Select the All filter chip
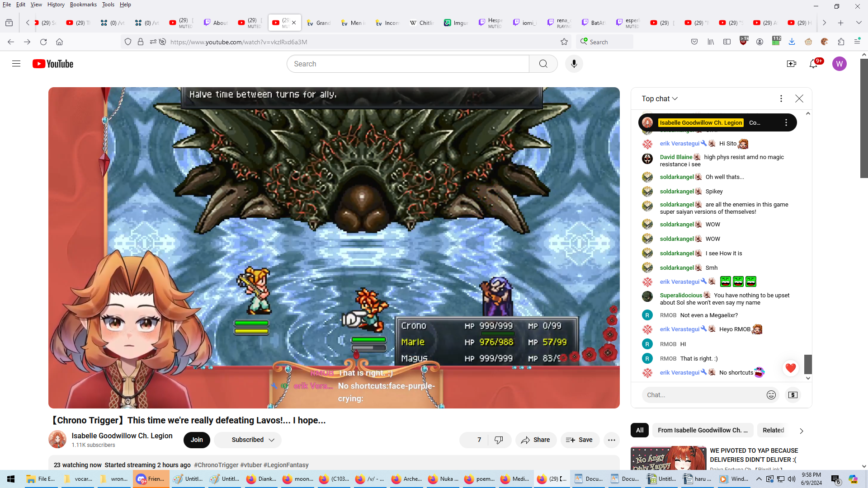This screenshot has width=868, height=488. (x=639, y=430)
